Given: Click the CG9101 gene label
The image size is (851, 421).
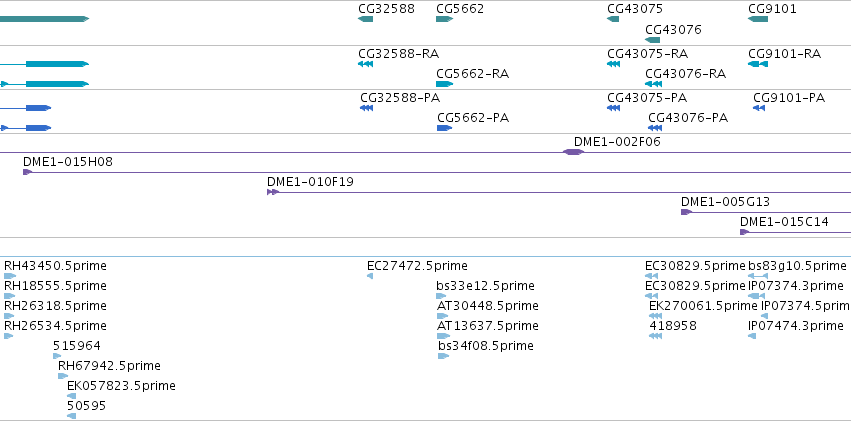Looking at the screenshot, I should click(x=772, y=9).
